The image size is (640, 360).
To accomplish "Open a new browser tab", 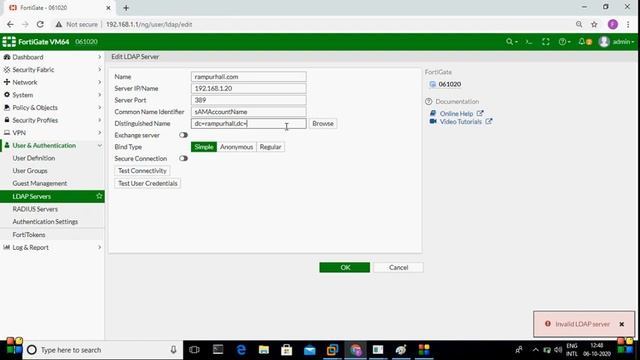I will pos(126,8).
